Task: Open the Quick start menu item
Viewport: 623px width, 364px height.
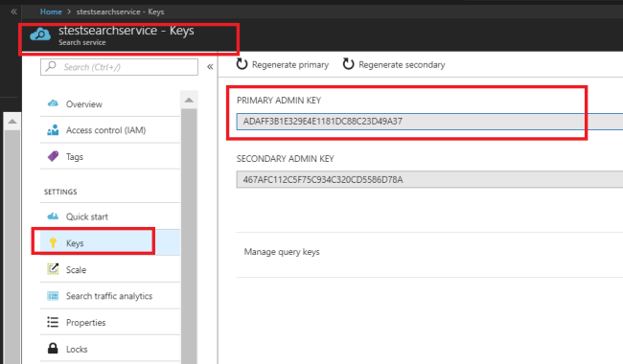Action: pyautogui.click(x=110, y=216)
